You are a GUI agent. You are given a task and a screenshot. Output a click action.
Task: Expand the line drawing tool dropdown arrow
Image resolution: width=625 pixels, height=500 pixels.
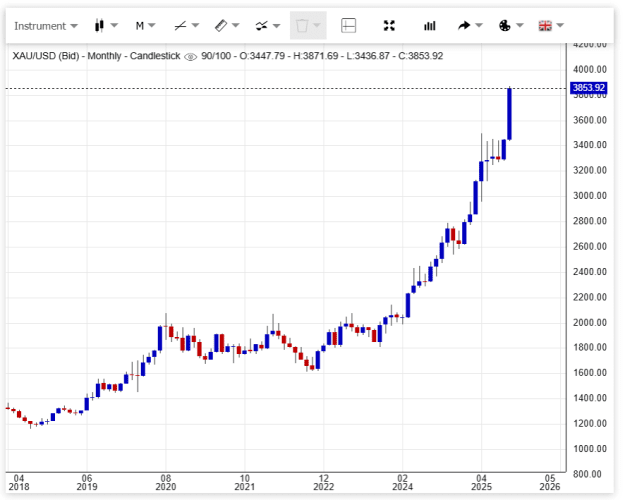click(x=195, y=26)
